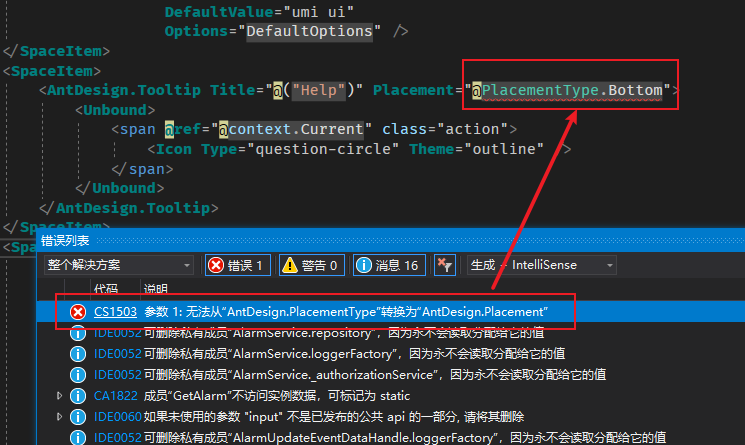
Task: Click info icon on AlarmUpdateEventDataHandle row
Action: 78,437
